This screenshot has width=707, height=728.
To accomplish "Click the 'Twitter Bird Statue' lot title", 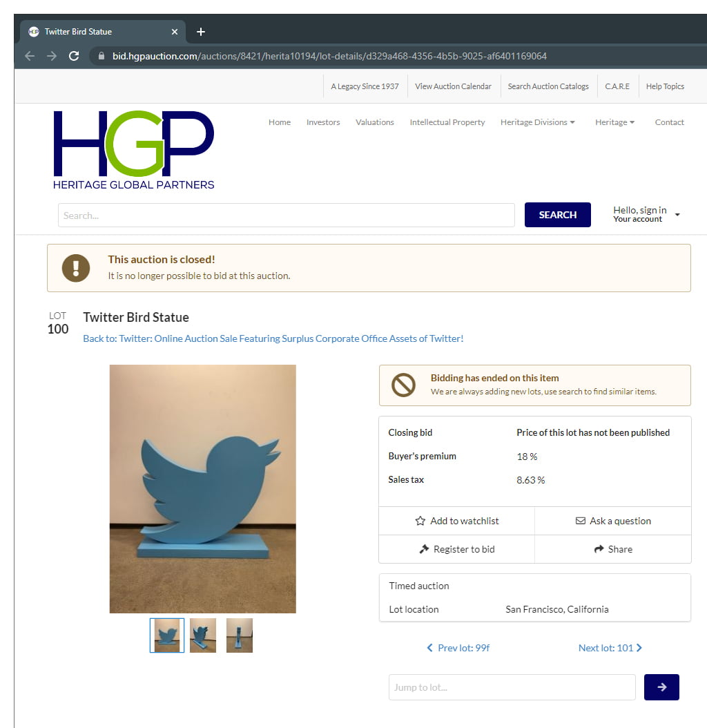I will [x=136, y=317].
